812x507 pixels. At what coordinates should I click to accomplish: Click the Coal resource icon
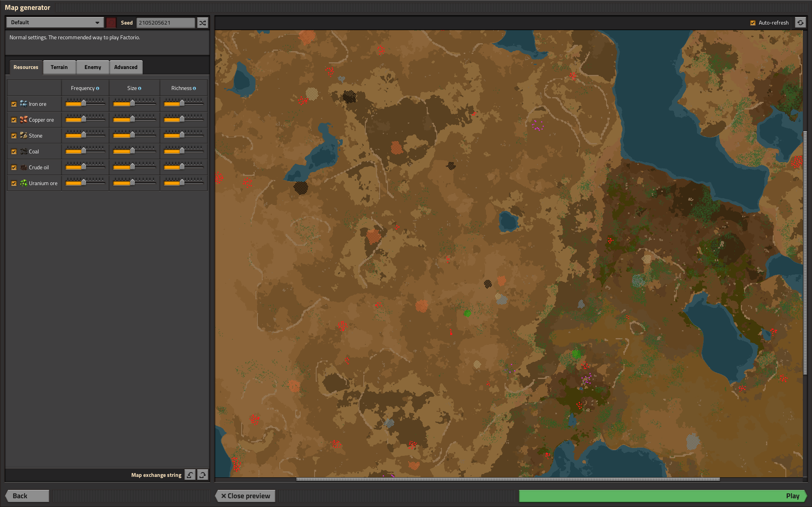(x=24, y=151)
